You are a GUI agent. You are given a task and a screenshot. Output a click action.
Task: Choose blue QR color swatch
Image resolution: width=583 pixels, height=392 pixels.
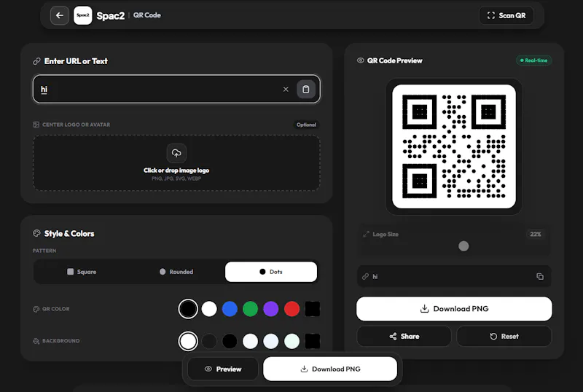pyautogui.click(x=230, y=309)
